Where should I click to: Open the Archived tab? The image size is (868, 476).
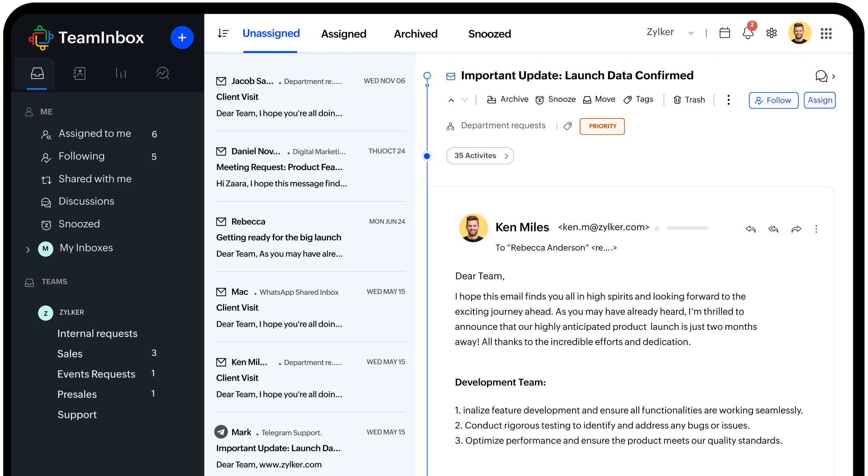415,34
